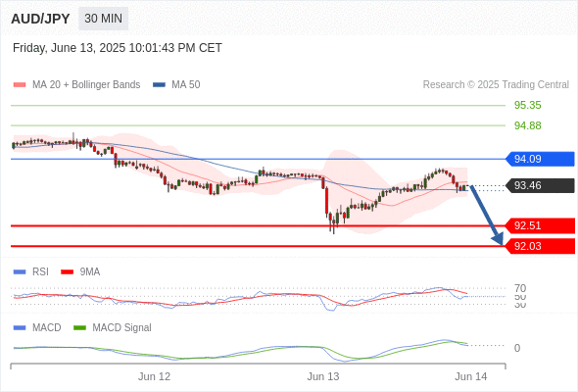Click the Jun 13 date axis label
This screenshot has width=578, height=392.
[323, 376]
